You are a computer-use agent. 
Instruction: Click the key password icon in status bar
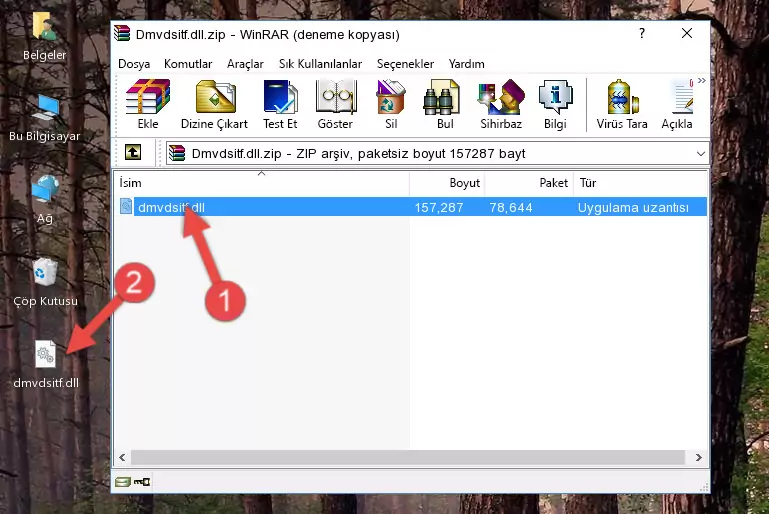(x=142, y=482)
